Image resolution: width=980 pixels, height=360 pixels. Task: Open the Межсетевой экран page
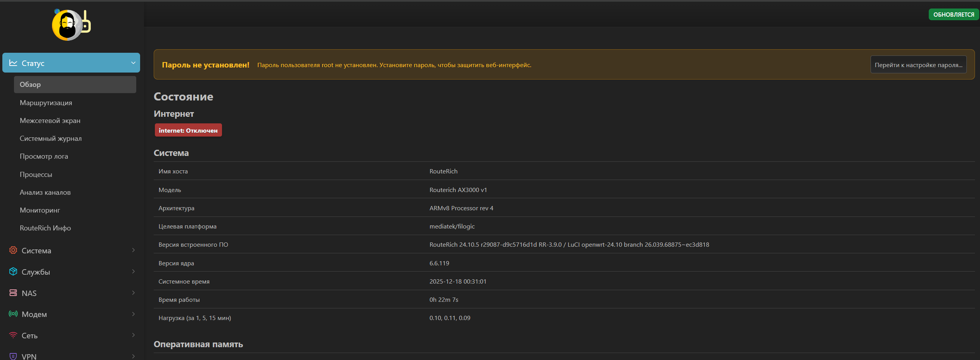tap(50, 121)
